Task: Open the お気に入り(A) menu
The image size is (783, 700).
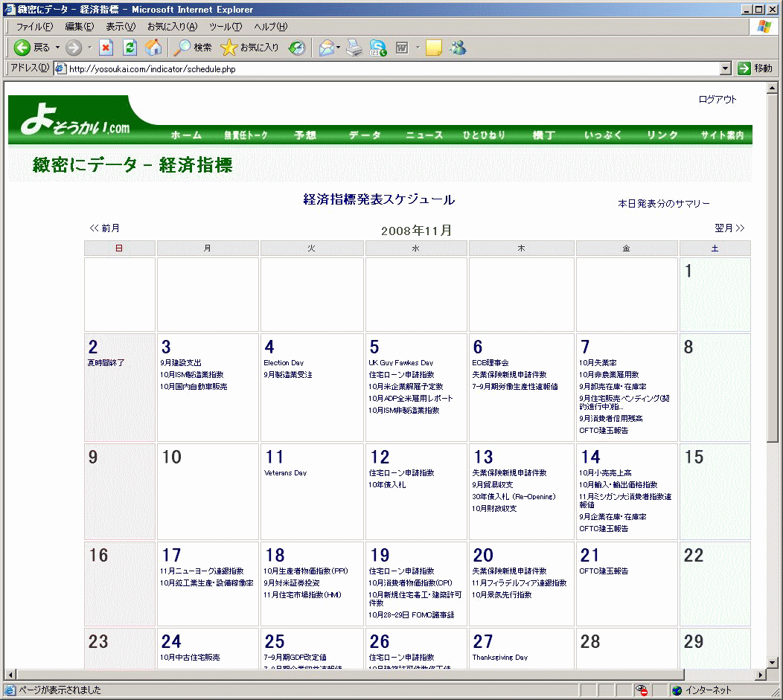Action: pos(172,27)
